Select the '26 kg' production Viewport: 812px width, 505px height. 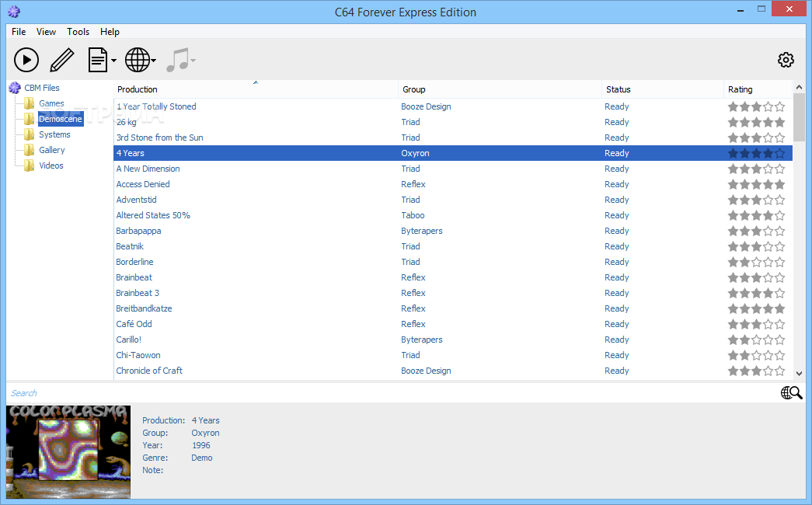pyautogui.click(x=127, y=122)
